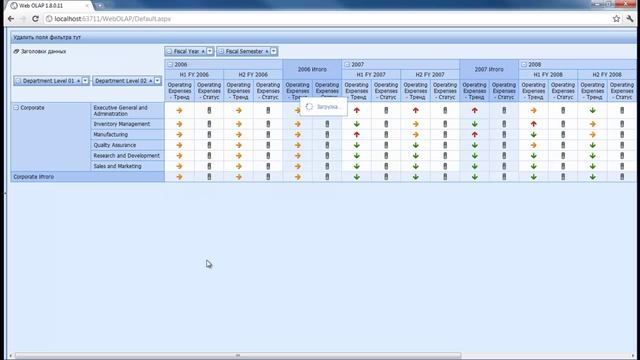Select the Executive General and Administration row
Image resolution: width=640 pixels, height=360 pixels.
[x=127, y=111]
